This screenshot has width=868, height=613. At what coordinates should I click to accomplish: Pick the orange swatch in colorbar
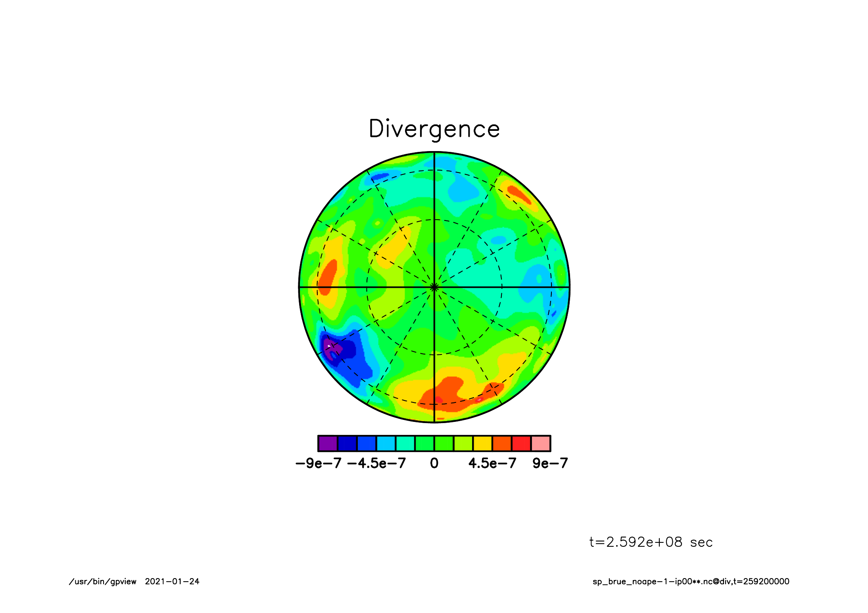pyautogui.click(x=502, y=443)
